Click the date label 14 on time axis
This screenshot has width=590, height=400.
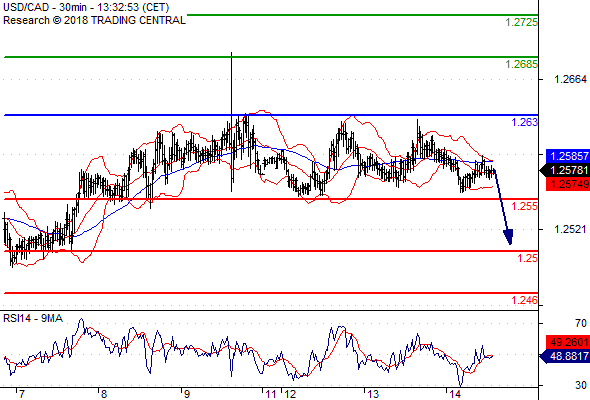tap(455, 394)
